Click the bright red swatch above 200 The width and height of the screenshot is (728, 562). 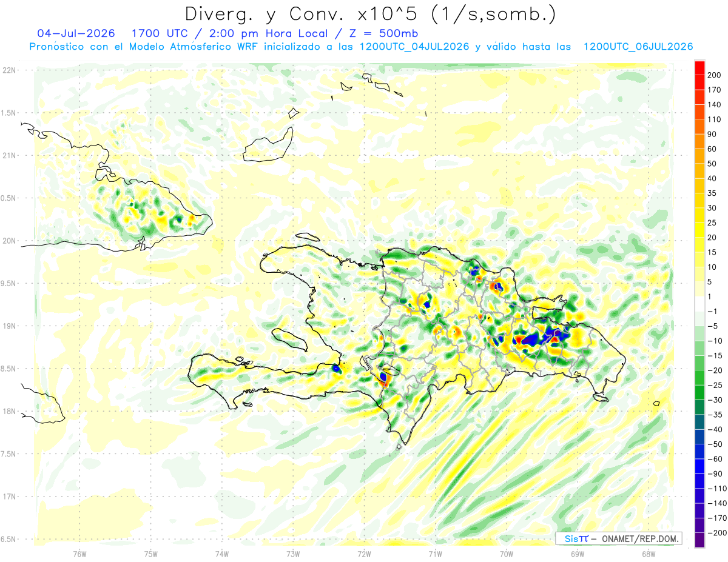(699, 68)
